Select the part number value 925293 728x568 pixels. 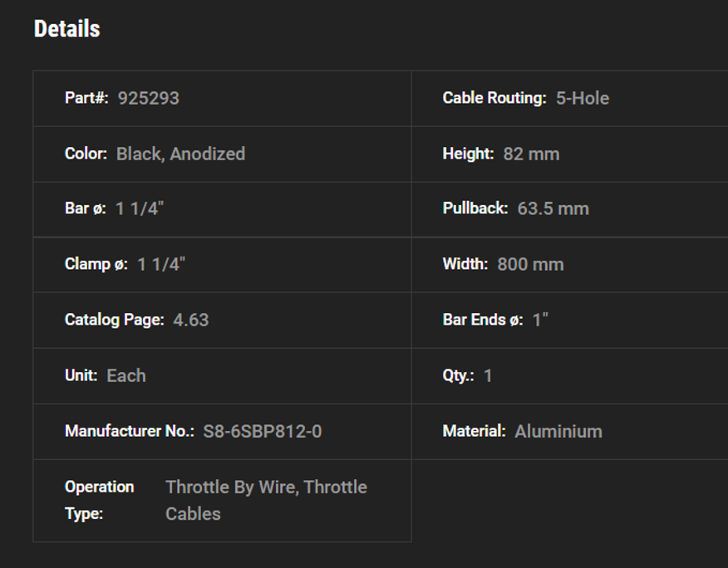coord(148,98)
